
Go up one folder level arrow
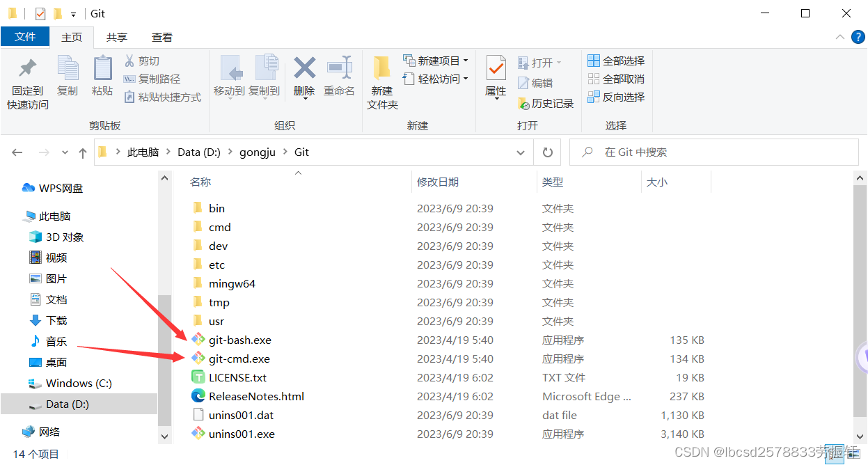83,152
